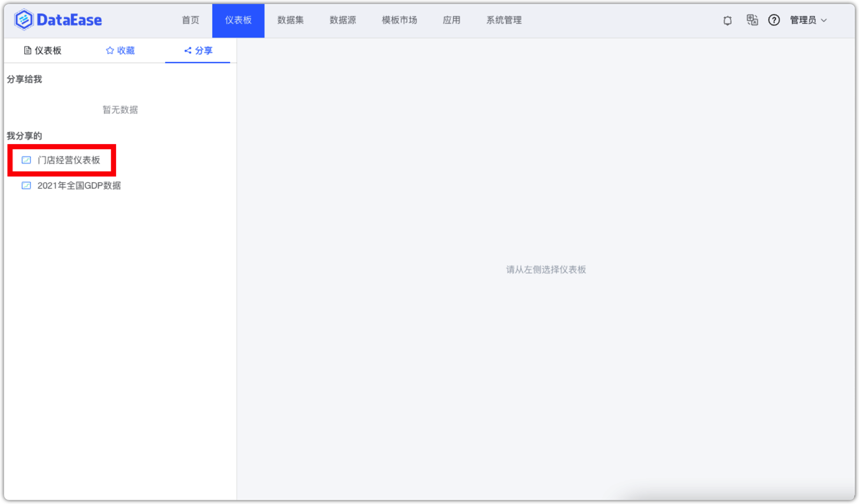Click the chart icon beside 2021年全国GDP数据
Image resolution: width=859 pixels, height=504 pixels.
pyautogui.click(x=26, y=185)
